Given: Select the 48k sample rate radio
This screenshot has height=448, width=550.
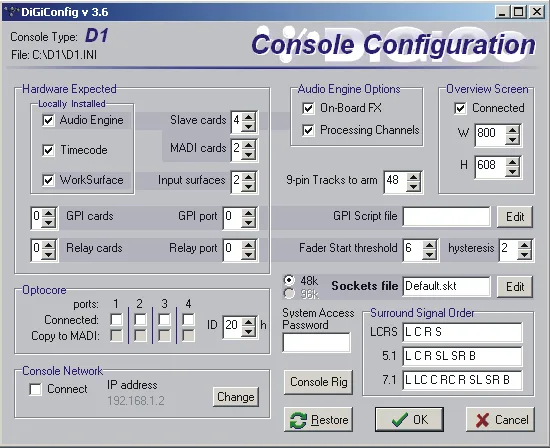Looking at the screenshot, I should coord(289,280).
